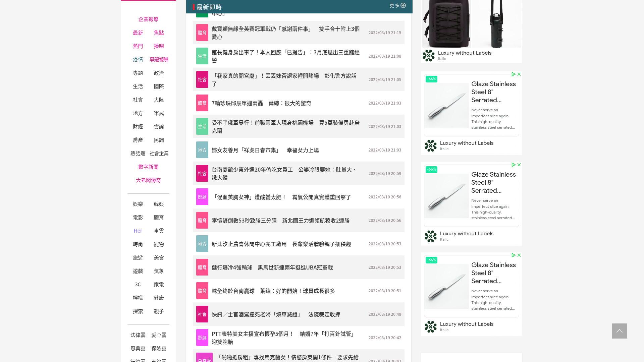Go to 娛樂 section in sidebar
Viewport: 644px width, 362px height.
click(138, 204)
